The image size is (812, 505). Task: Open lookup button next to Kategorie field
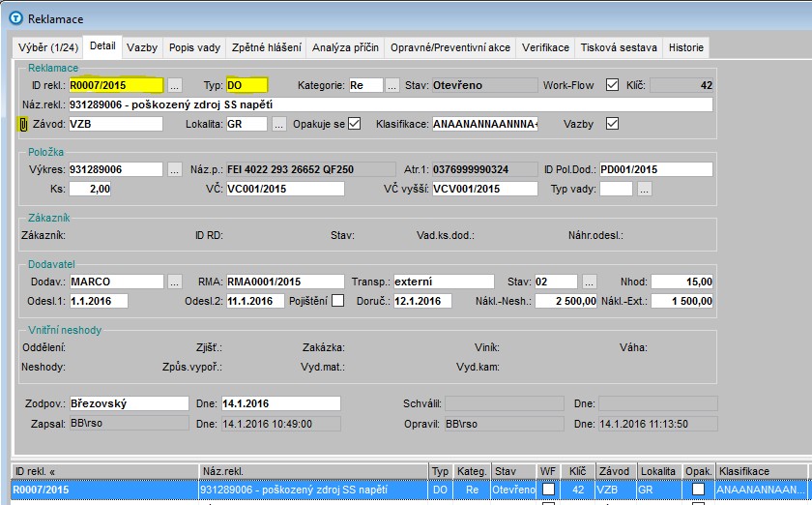392,85
